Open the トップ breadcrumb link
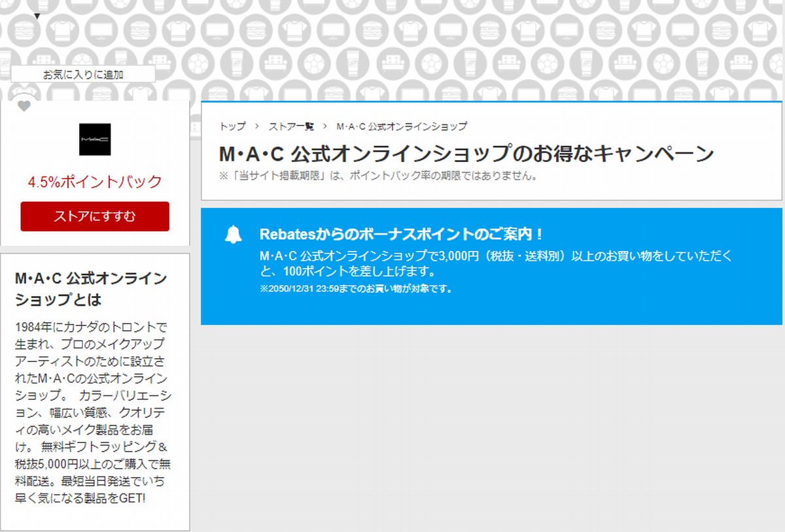Screen dimensions: 785x532 233,126
